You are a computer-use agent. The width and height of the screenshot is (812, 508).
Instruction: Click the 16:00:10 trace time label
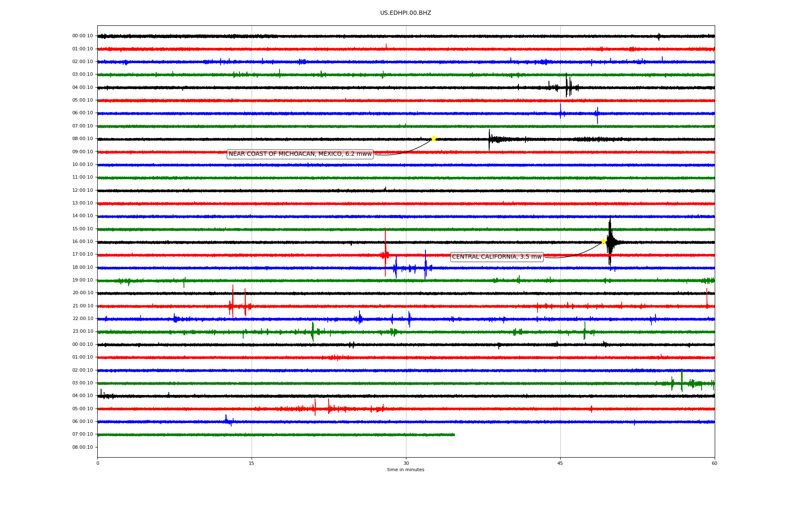pos(82,242)
